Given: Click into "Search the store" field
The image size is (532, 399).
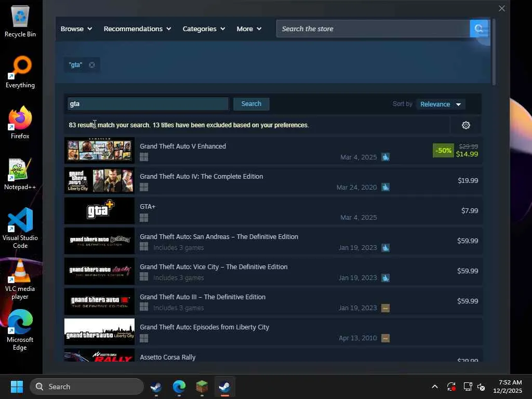Looking at the screenshot, I should click(x=373, y=29).
